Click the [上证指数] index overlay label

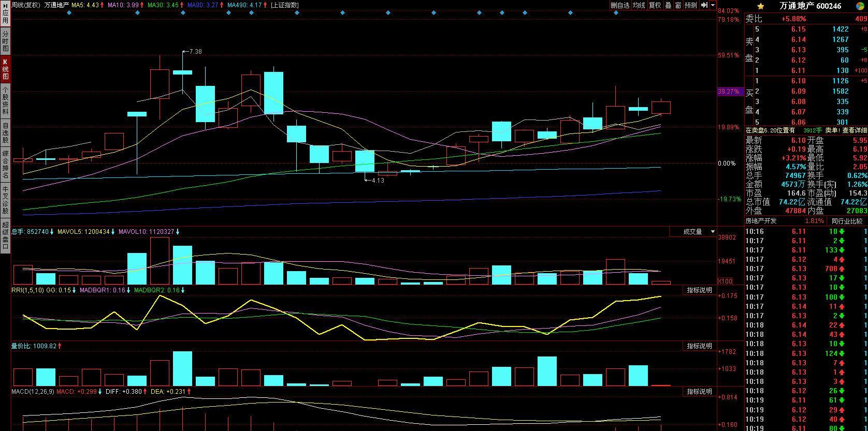(x=285, y=5)
